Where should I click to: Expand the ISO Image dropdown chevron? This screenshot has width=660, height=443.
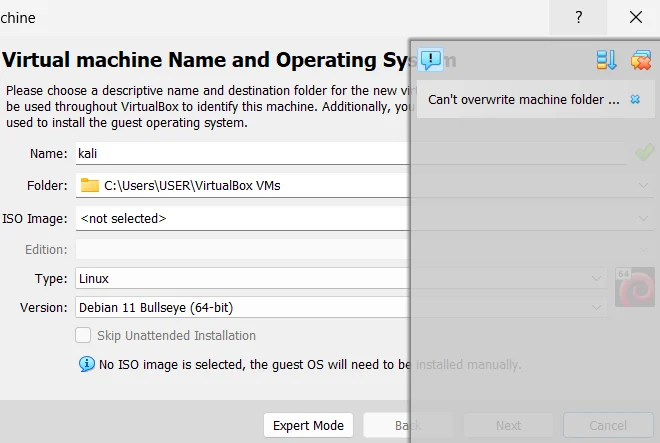coord(643,219)
